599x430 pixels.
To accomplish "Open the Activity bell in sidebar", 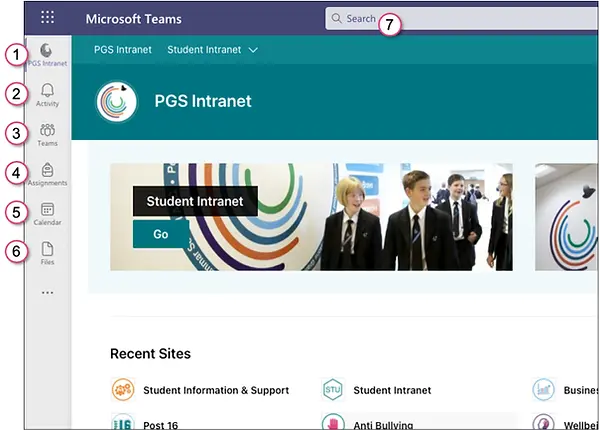I will (47, 95).
